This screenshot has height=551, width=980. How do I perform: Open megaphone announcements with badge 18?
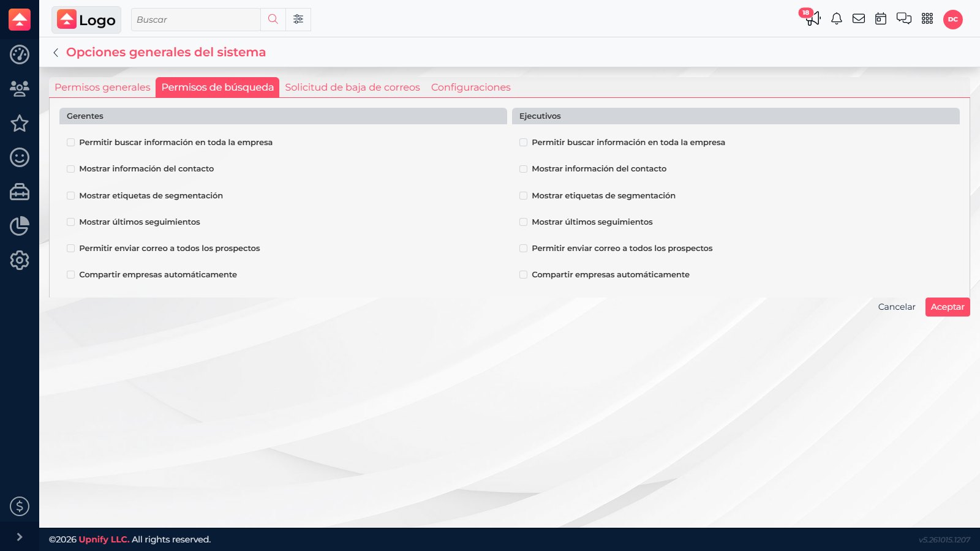coord(812,18)
